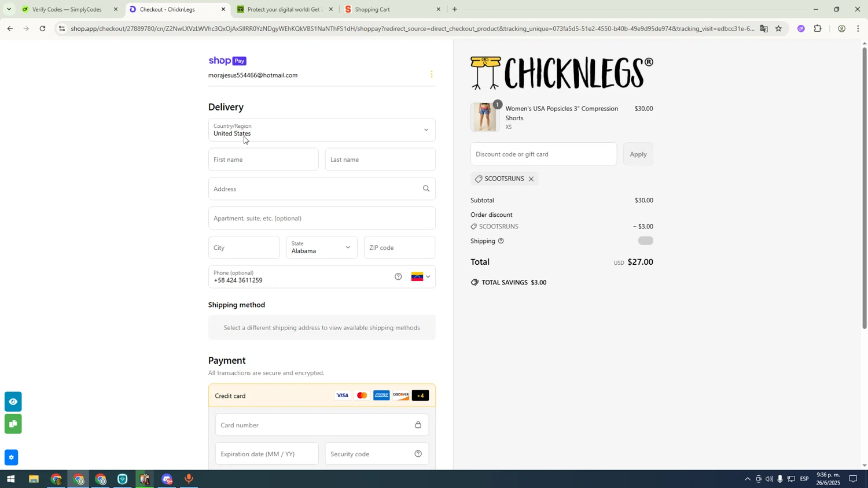Go back to the previous page
This screenshot has height=488, width=868.
pos(10,28)
